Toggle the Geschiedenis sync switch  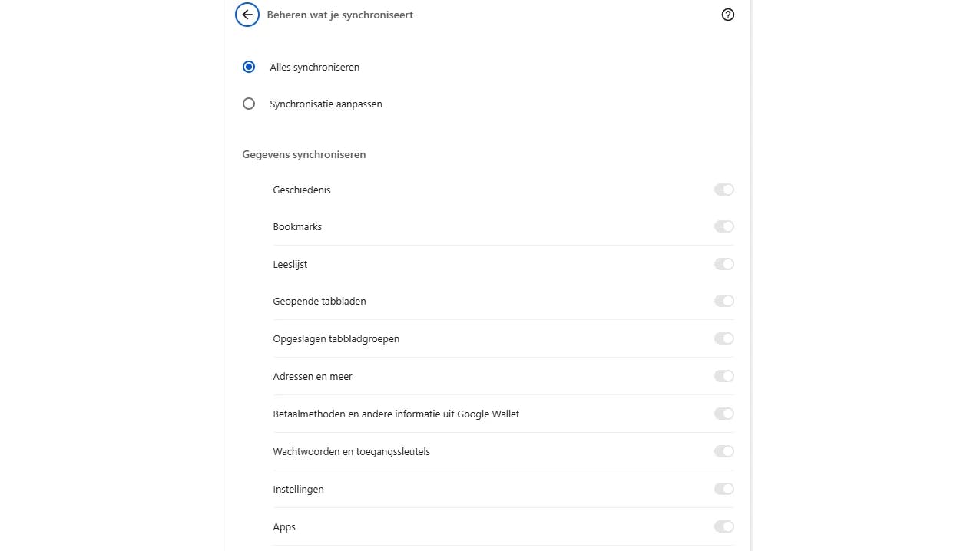(x=723, y=190)
